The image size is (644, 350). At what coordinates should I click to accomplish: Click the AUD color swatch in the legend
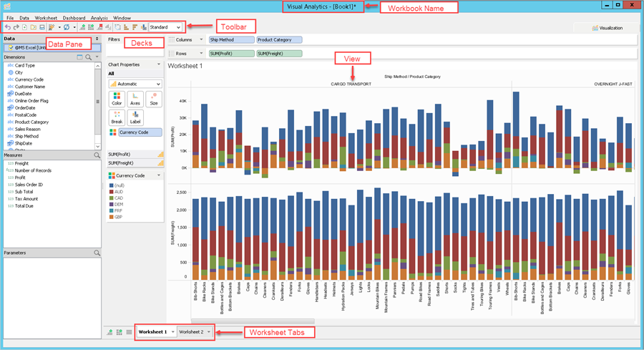click(111, 192)
